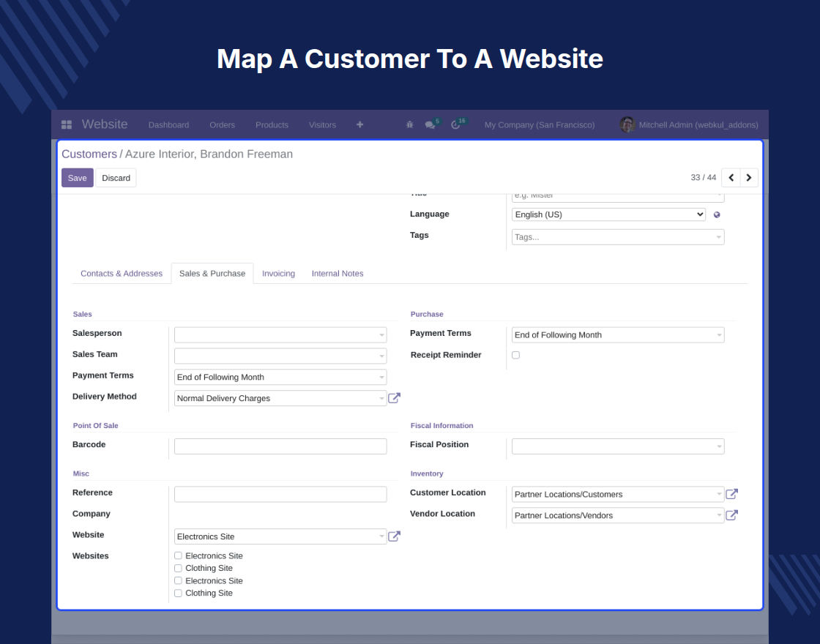Open Delivery Method dropdown
The height and width of the screenshot is (644, 820).
coord(280,398)
